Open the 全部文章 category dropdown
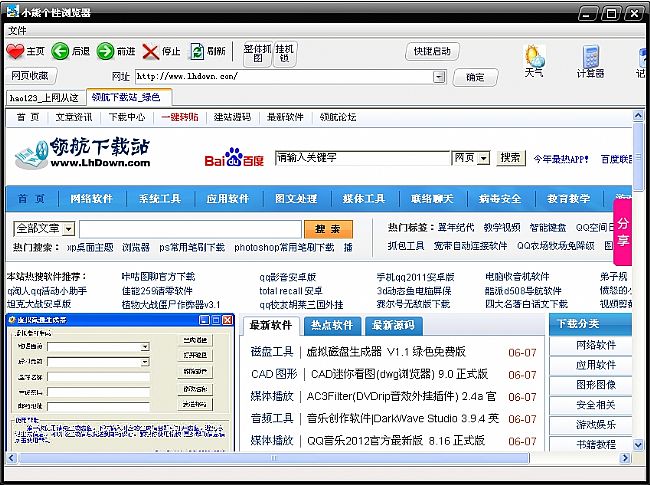This screenshot has height=485, width=650. pos(69,228)
